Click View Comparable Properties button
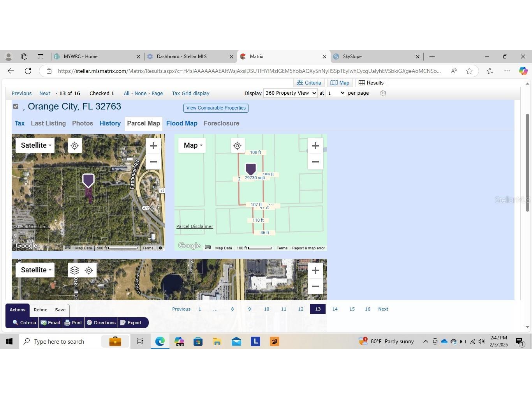532x399 pixels. (x=216, y=108)
